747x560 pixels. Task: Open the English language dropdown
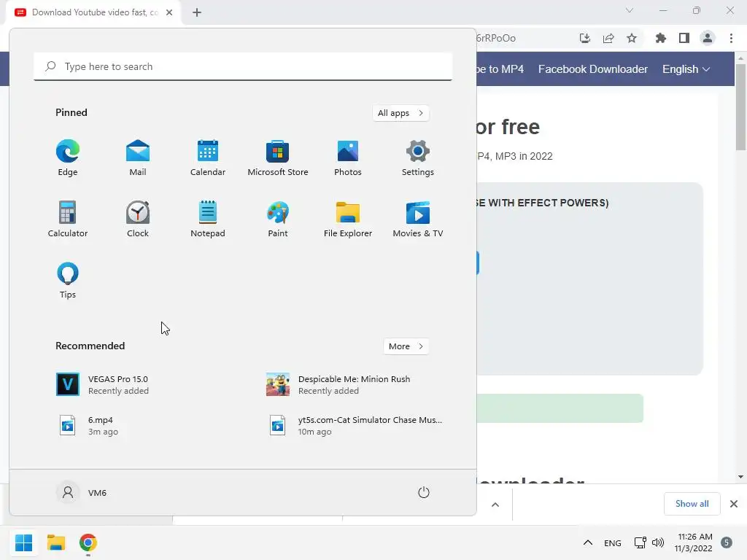point(686,69)
